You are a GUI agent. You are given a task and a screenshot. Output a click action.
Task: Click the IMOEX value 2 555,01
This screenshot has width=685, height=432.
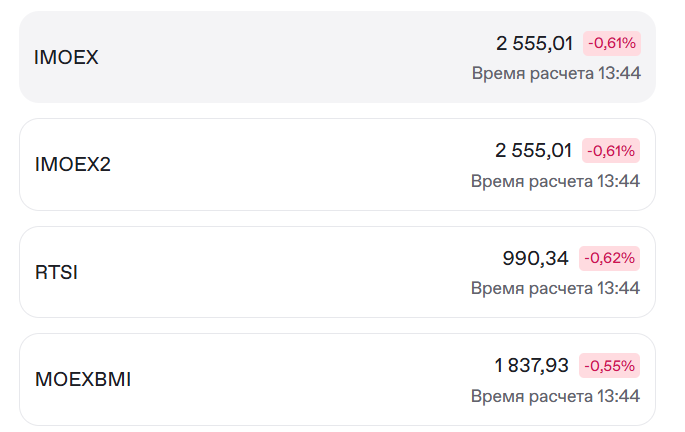point(534,43)
